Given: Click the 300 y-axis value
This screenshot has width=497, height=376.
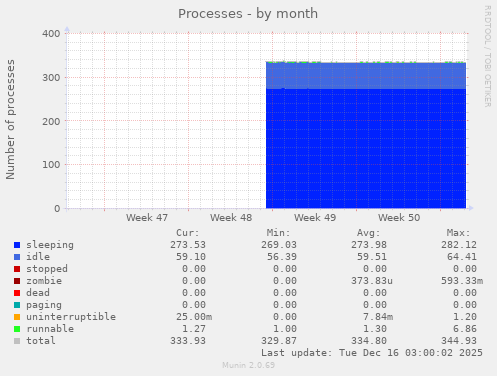Looking at the screenshot, I should click(51, 78).
